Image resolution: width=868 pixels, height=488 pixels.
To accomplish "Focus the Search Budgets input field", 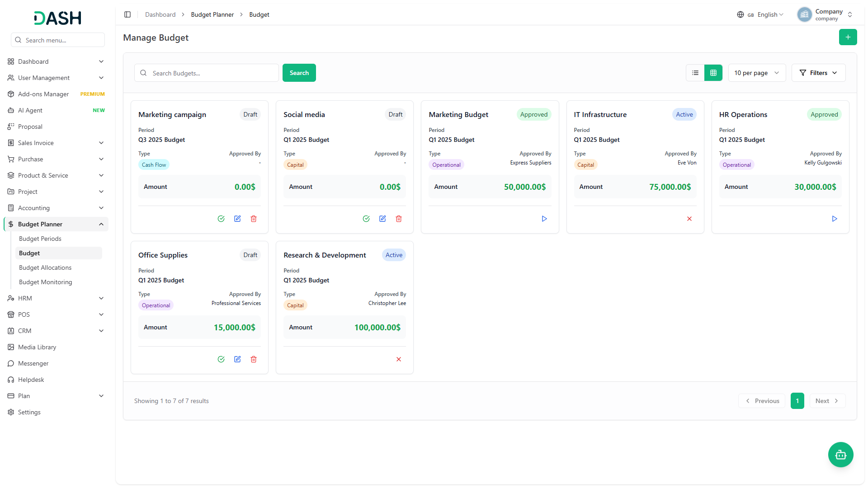I will pos(207,73).
